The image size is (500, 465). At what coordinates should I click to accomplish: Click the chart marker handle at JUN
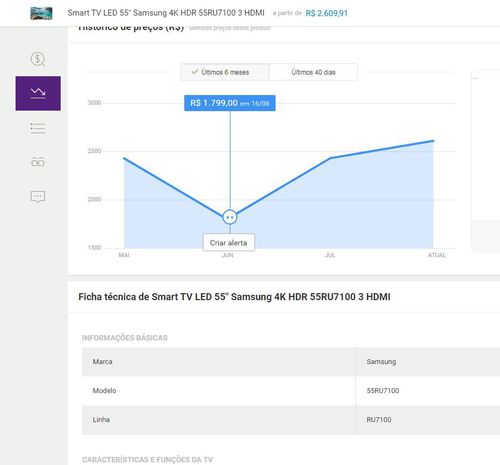[230, 217]
